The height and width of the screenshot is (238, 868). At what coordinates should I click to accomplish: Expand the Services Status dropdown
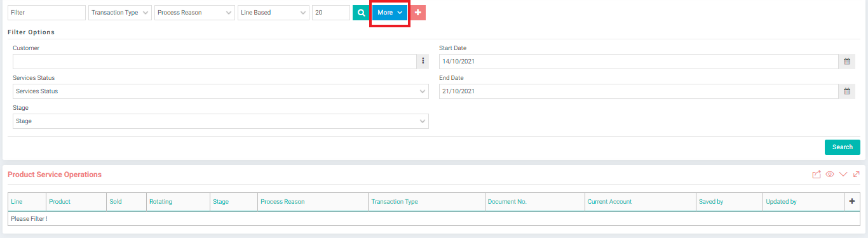220,91
